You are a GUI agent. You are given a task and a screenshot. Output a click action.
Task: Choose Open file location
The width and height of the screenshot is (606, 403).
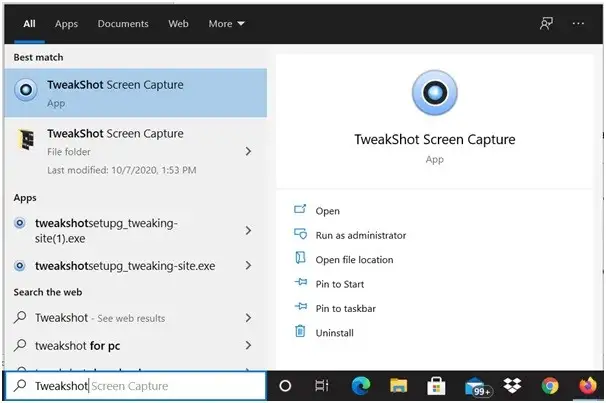click(354, 260)
